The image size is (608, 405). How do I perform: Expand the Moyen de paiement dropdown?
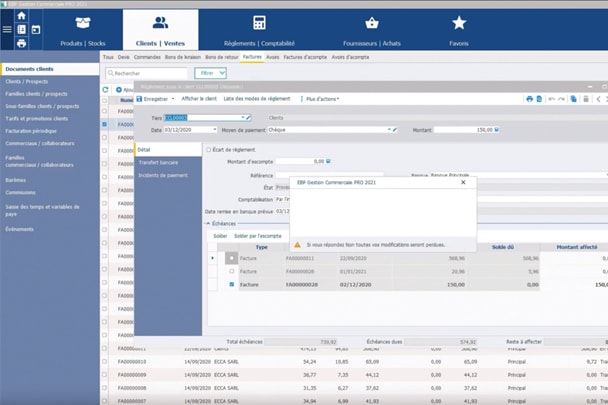click(387, 129)
